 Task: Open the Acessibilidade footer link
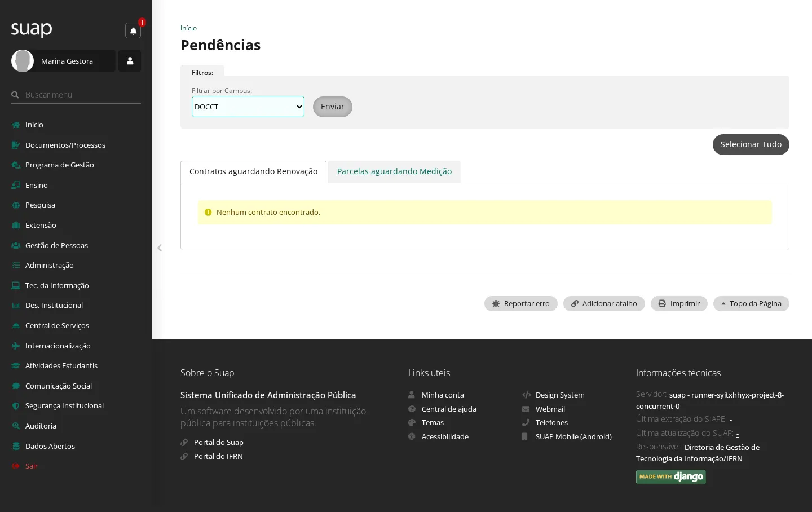tap(445, 436)
